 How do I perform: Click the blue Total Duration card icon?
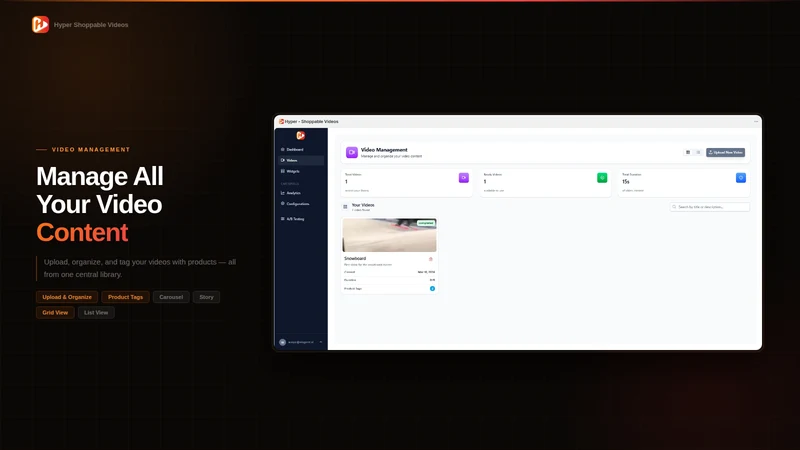[741, 178]
